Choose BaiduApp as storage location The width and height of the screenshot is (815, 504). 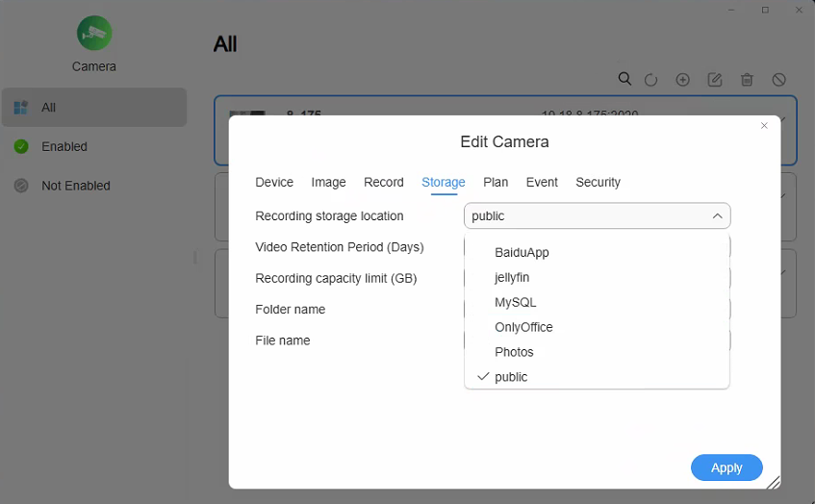[522, 252]
